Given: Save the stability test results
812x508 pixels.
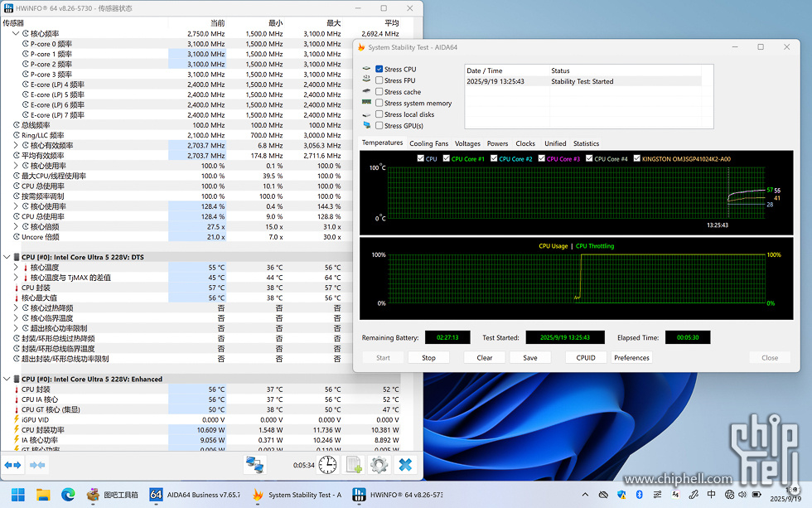Looking at the screenshot, I should click(x=530, y=358).
